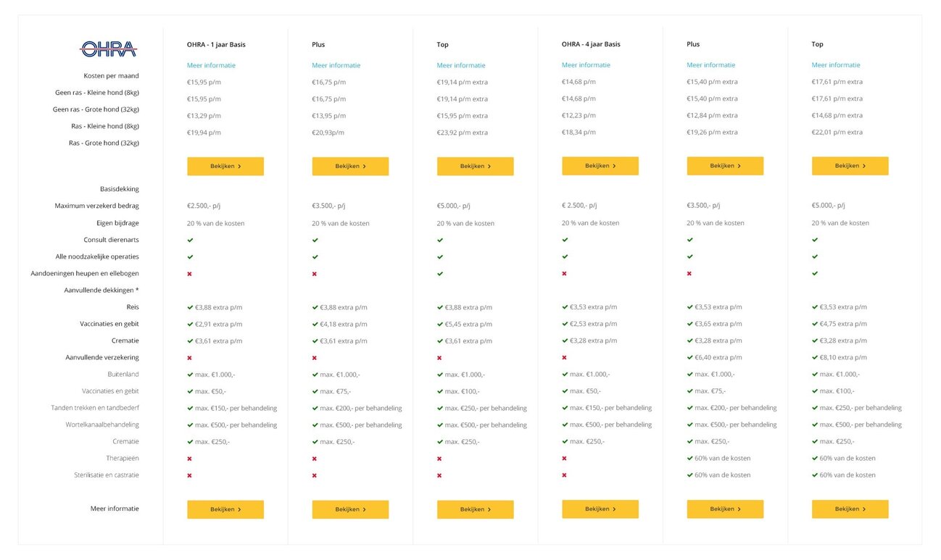The image size is (941, 560).
Task: Click the OHRA - 1 jaar Basis heading
Action: coord(216,44)
